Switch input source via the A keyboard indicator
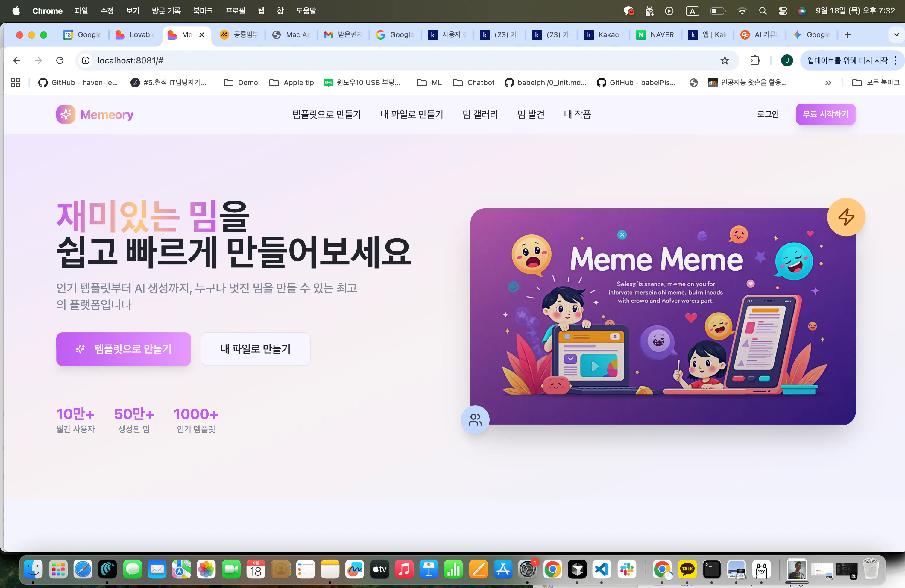905x588 pixels. click(693, 11)
